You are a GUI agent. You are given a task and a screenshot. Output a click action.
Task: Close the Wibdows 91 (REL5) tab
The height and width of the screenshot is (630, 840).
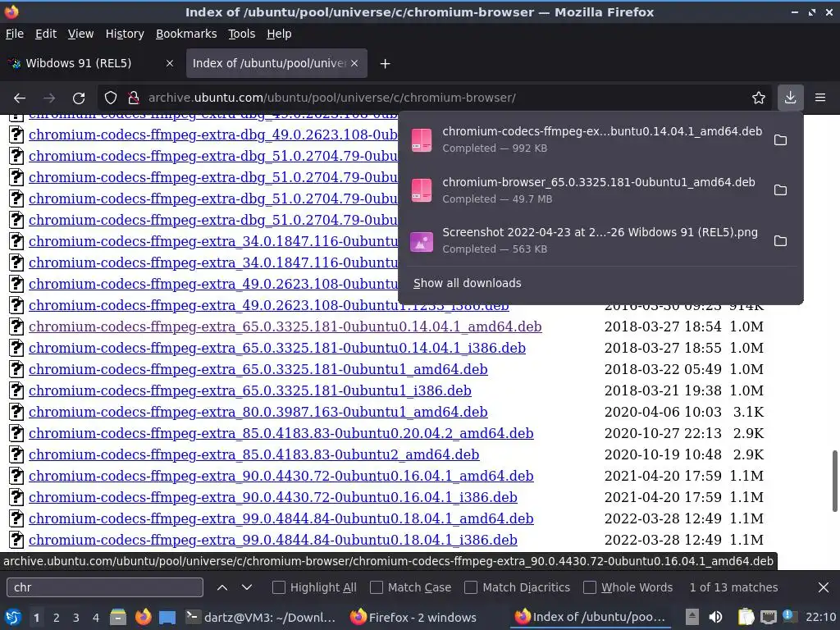point(170,63)
